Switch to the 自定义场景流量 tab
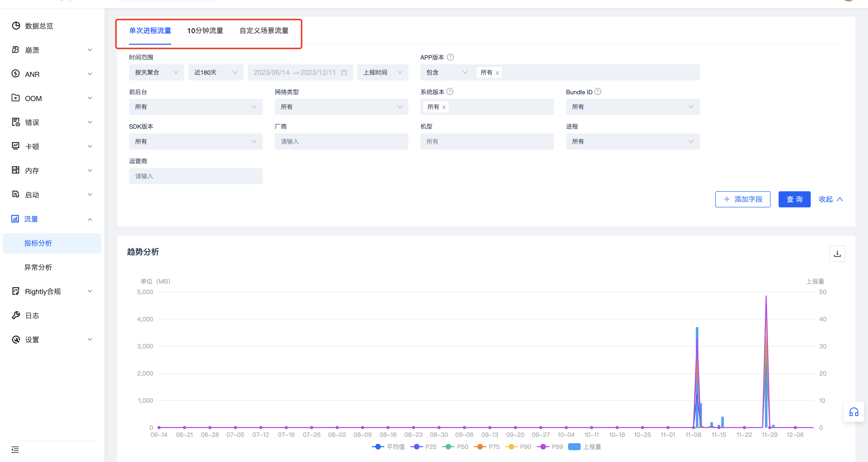 tap(264, 31)
